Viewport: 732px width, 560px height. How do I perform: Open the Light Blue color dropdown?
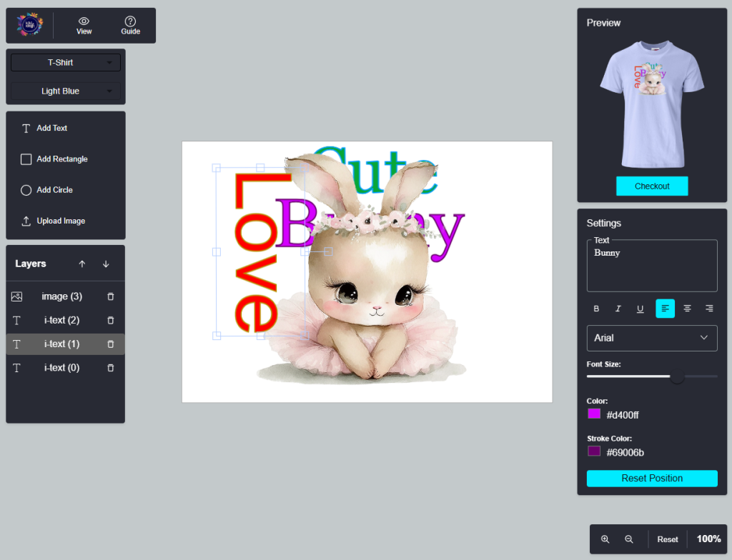point(66,91)
